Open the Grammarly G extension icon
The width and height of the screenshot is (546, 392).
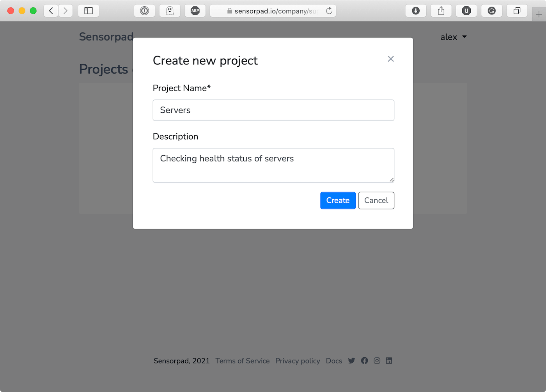tap(492, 11)
